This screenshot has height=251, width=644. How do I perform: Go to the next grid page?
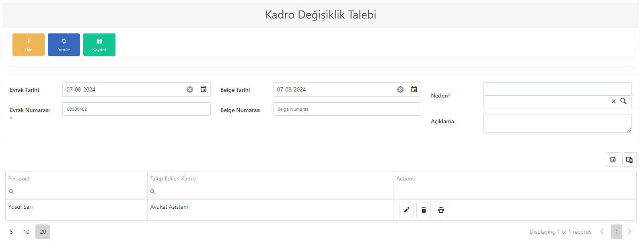click(x=630, y=232)
